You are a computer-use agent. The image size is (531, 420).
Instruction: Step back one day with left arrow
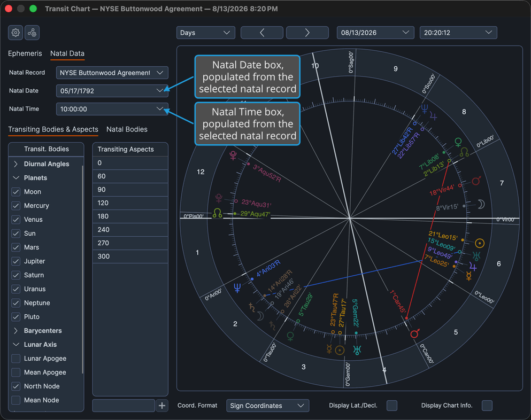tap(262, 33)
